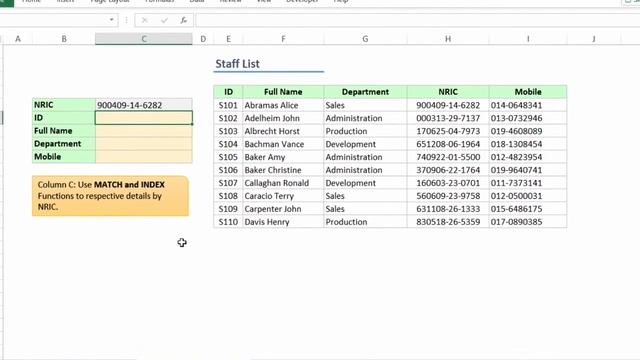Viewport: 640px width, 360px height.
Task: Select the Abramas Alice name cell
Action: click(283, 105)
